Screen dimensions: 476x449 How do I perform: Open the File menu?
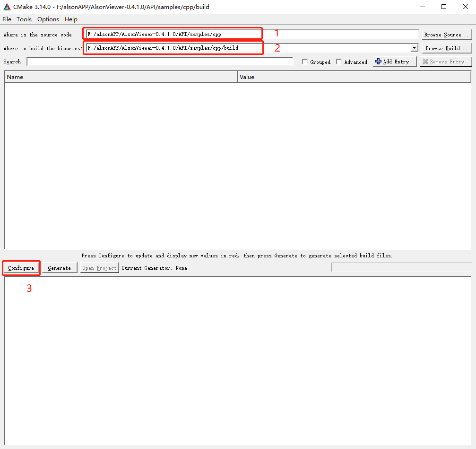pos(7,19)
